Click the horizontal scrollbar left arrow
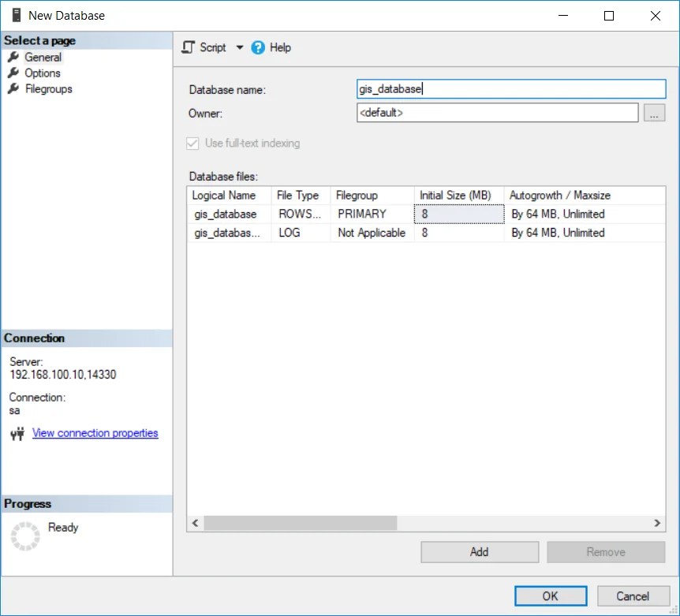 (196, 523)
